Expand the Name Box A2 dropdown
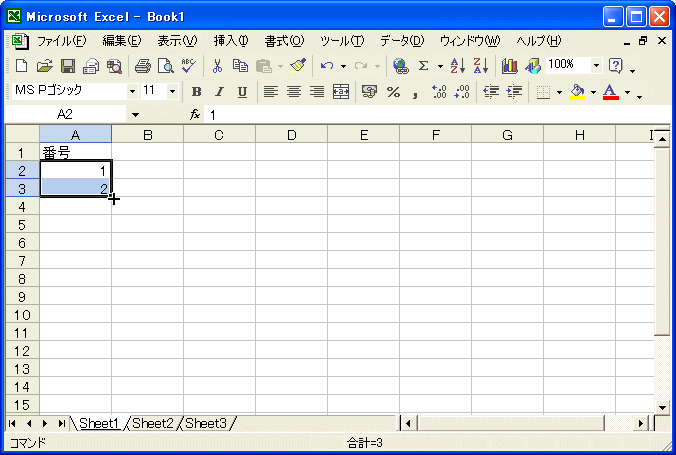This screenshot has width=676, height=455. [135, 115]
